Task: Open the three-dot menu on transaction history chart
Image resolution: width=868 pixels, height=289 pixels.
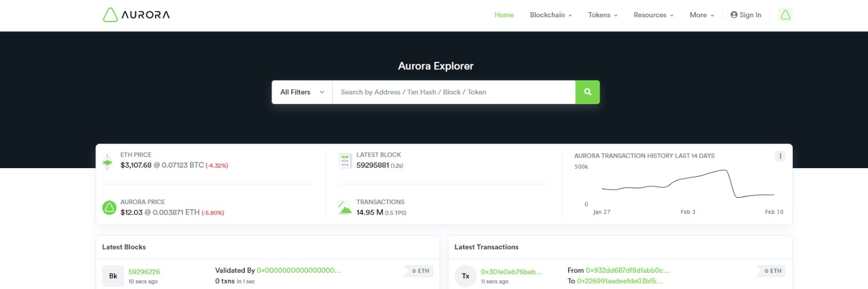Action: point(780,156)
